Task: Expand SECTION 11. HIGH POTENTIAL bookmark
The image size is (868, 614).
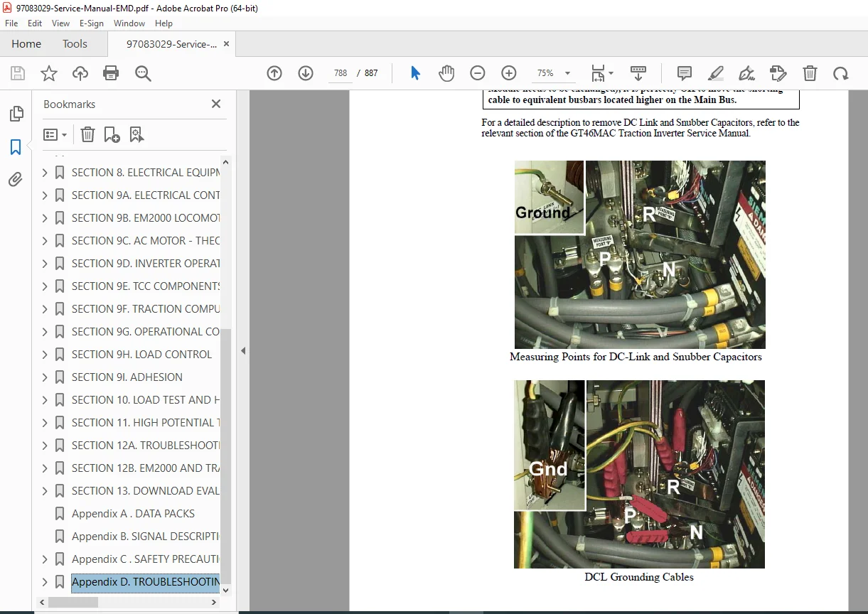Action: tap(45, 423)
